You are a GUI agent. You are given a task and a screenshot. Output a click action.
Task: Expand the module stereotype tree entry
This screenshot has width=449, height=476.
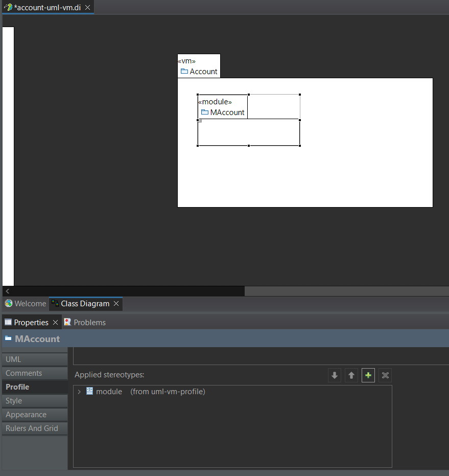click(x=79, y=392)
